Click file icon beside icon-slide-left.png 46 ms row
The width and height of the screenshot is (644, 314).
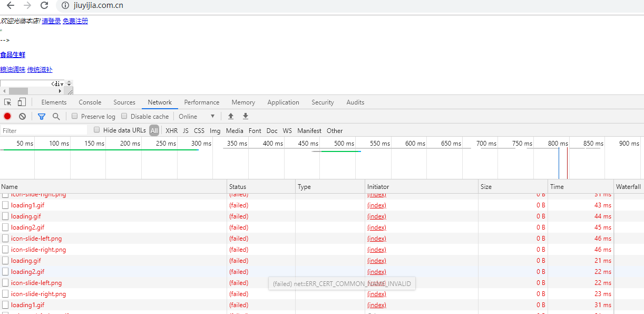pos(5,239)
